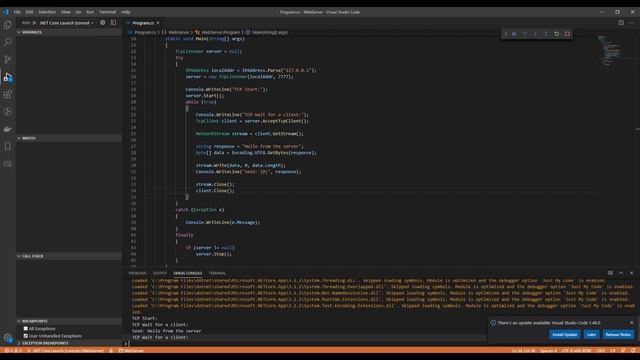Open the Selection menu
The width and height of the screenshot is (640, 360).
47,12
